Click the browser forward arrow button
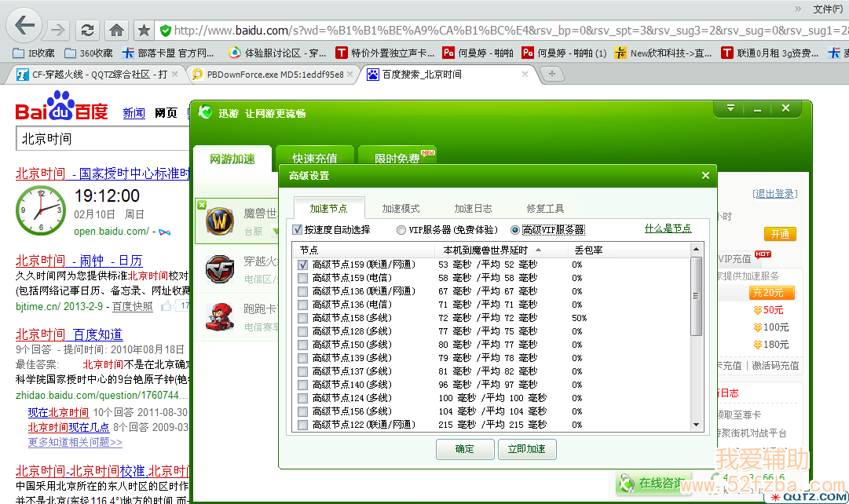 coord(57,30)
